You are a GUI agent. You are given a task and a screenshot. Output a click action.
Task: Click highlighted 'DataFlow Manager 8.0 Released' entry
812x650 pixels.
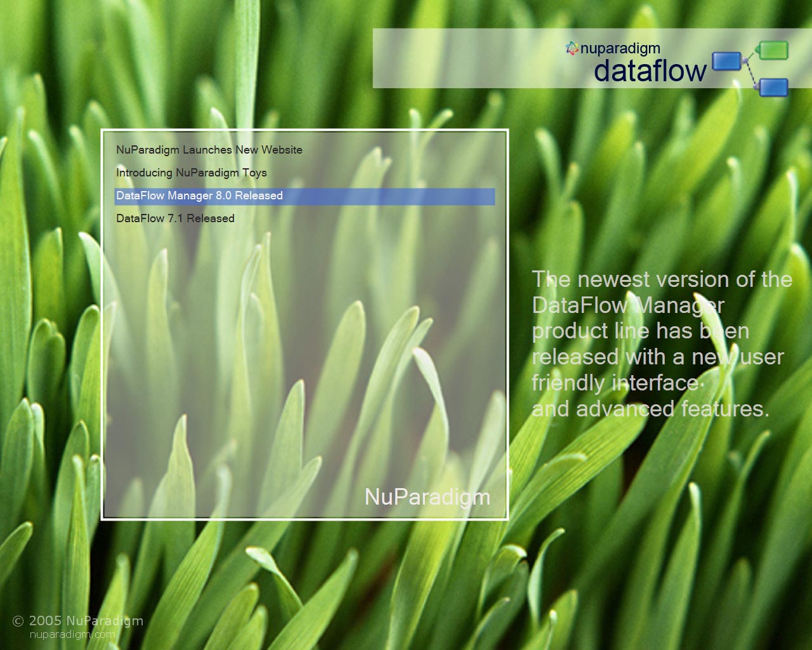(x=304, y=196)
